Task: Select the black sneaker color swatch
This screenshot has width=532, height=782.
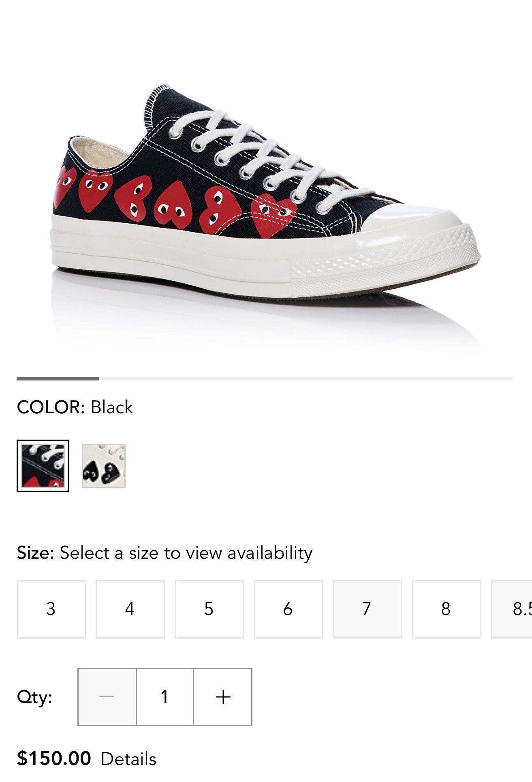Action: pos(43,466)
